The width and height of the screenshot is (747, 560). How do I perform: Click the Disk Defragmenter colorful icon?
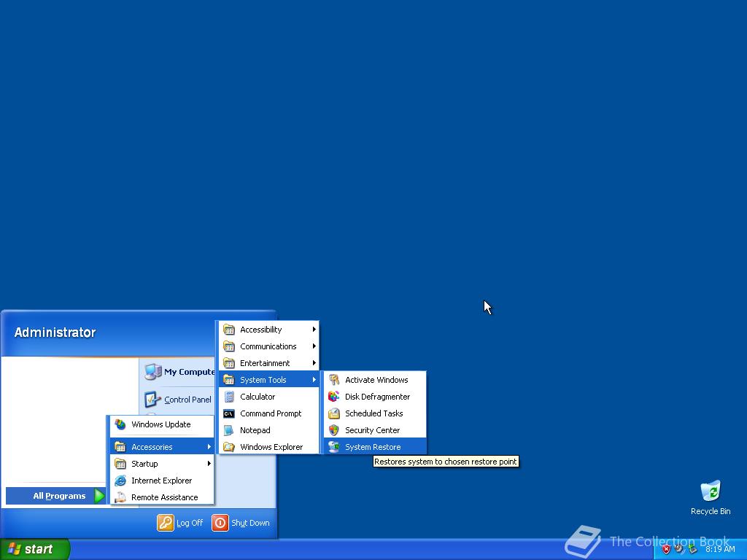(x=334, y=396)
